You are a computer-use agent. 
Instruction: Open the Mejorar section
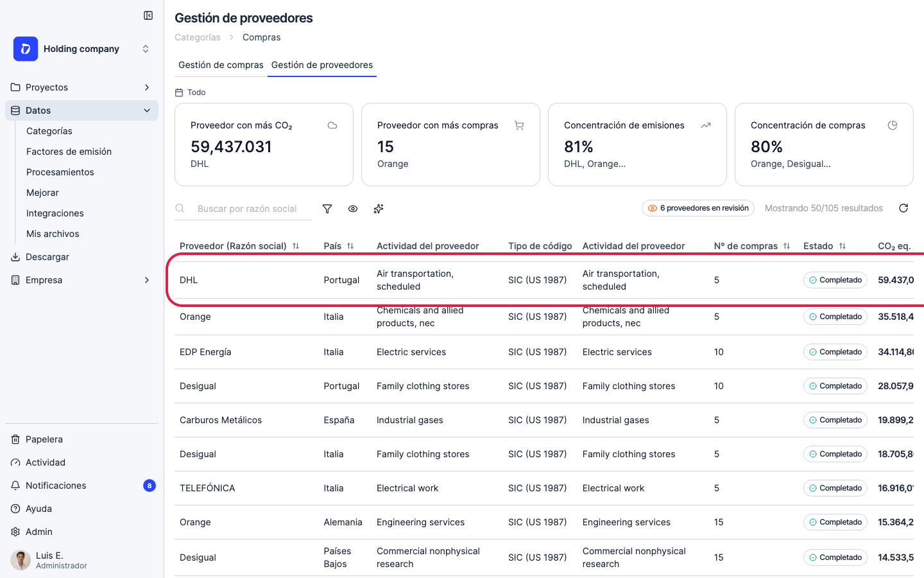click(42, 193)
